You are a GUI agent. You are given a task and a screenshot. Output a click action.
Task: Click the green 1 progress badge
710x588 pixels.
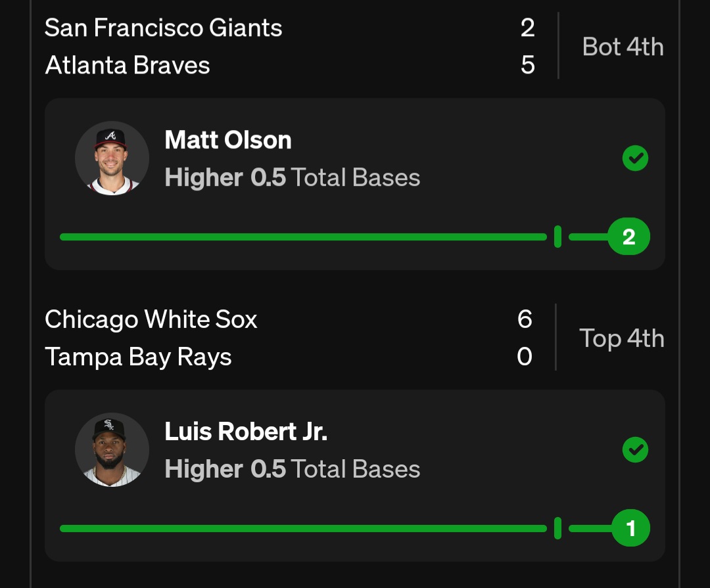[630, 528]
